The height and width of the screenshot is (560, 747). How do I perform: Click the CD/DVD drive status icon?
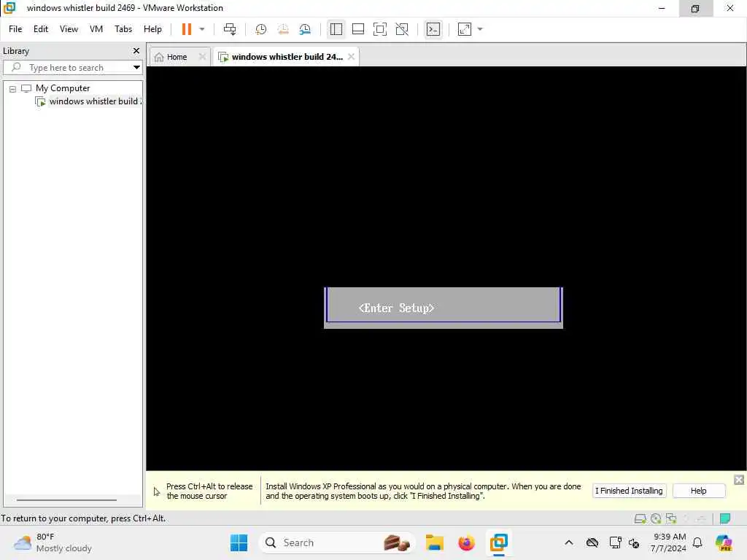point(656,518)
